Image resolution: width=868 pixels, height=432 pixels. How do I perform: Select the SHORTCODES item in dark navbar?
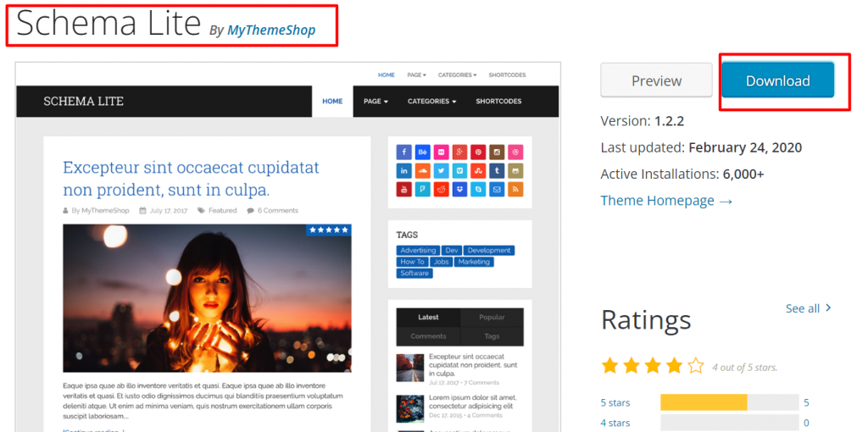[x=498, y=102]
